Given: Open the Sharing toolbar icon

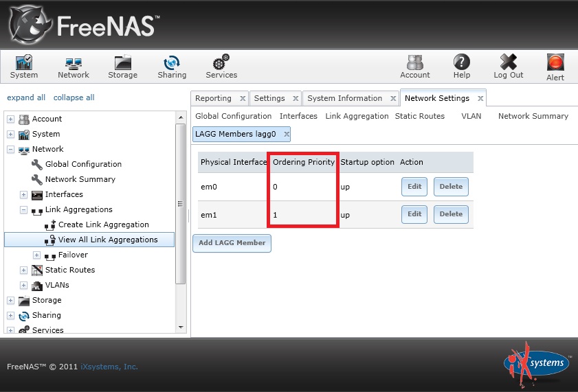Looking at the screenshot, I should click(172, 67).
